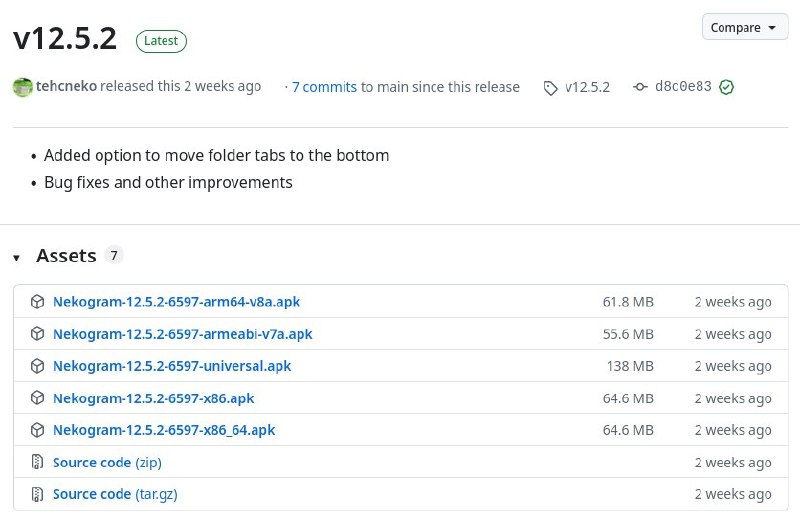The image size is (800, 522).
Task: Download Nekogram x86 APK
Action: 153,398
